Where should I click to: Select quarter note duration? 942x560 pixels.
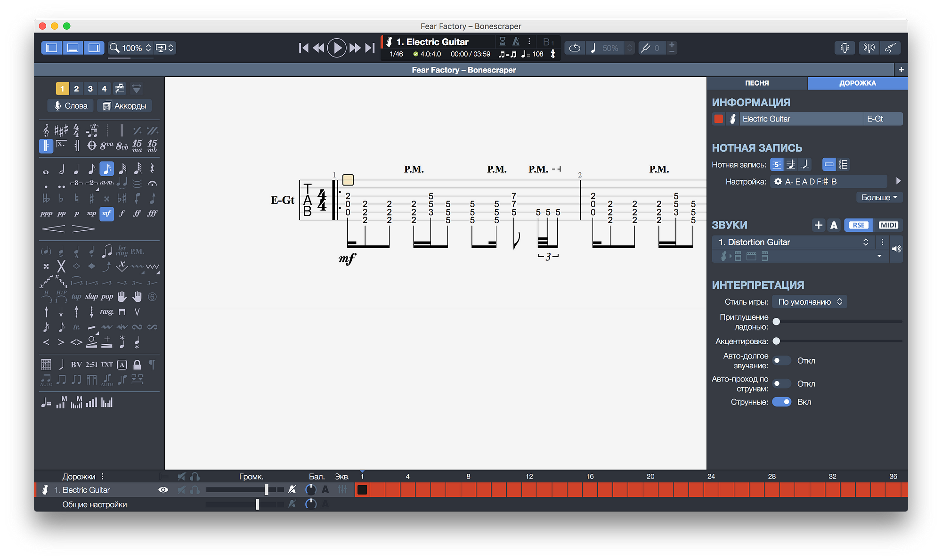coord(76,169)
